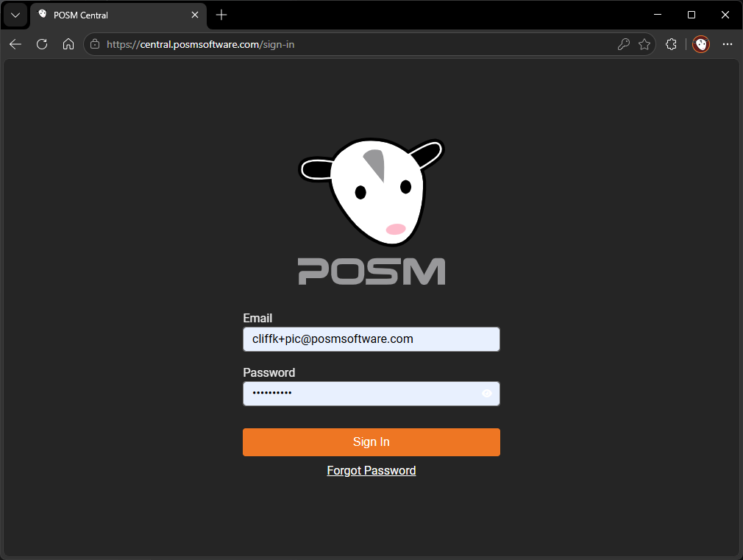Minimize the browser window
Screen dimensions: 743x560
(x=658, y=15)
